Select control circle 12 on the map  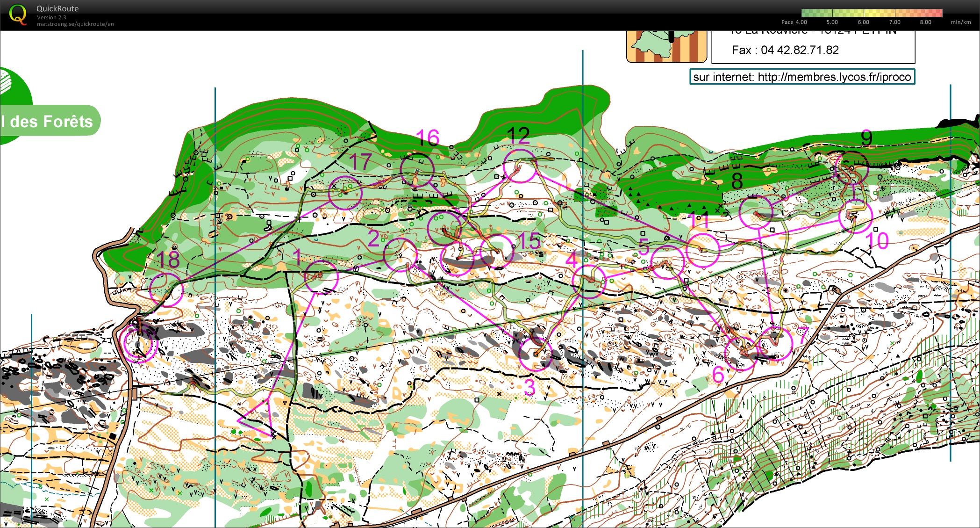tap(520, 166)
